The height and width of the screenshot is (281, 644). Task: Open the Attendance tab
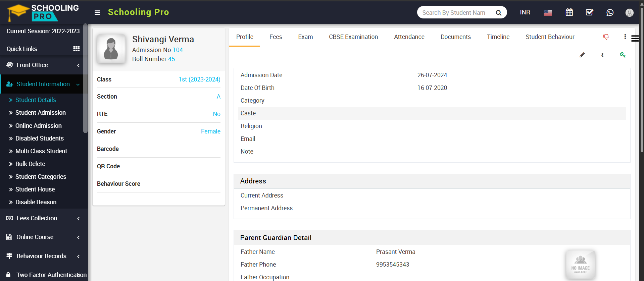[x=409, y=37]
